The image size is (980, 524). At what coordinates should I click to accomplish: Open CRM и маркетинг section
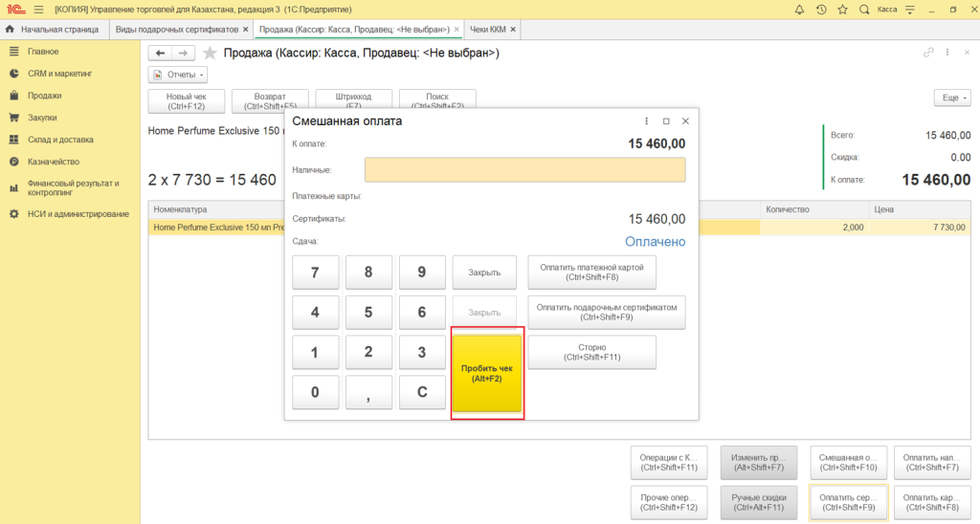(59, 73)
